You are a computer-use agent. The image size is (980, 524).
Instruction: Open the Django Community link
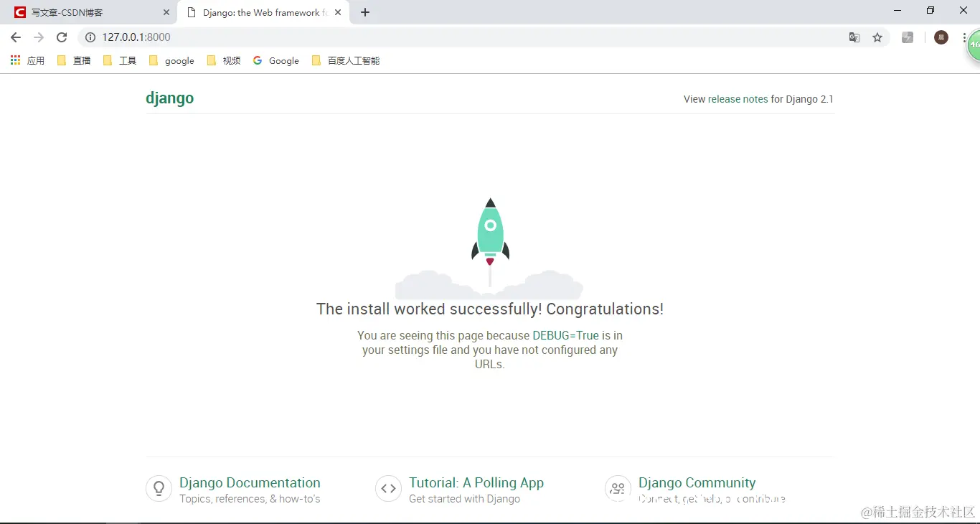(697, 483)
